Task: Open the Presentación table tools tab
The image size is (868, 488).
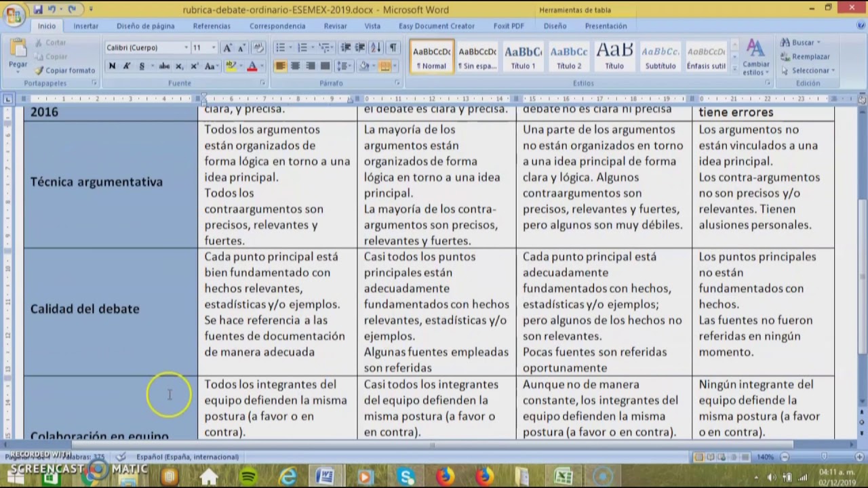Action: coord(606,26)
